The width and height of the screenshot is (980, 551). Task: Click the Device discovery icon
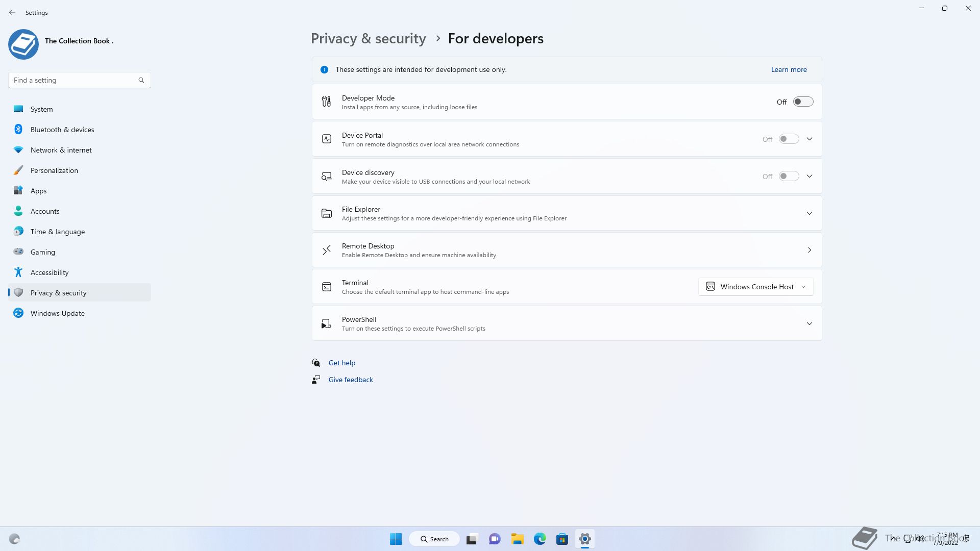click(x=327, y=177)
